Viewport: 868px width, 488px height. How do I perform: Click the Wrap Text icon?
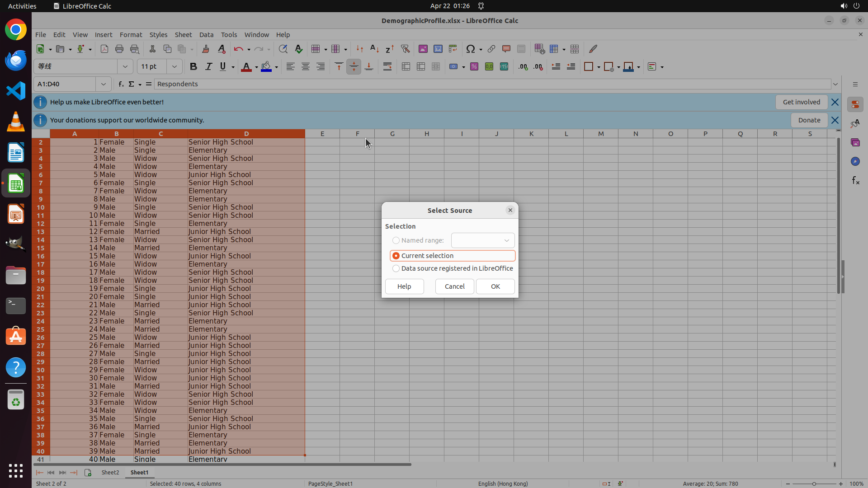387,66
